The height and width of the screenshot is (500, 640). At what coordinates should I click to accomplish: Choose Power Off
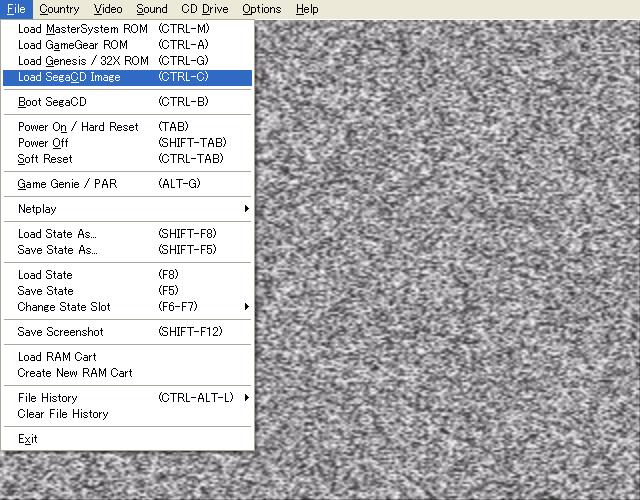click(x=127, y=143)
